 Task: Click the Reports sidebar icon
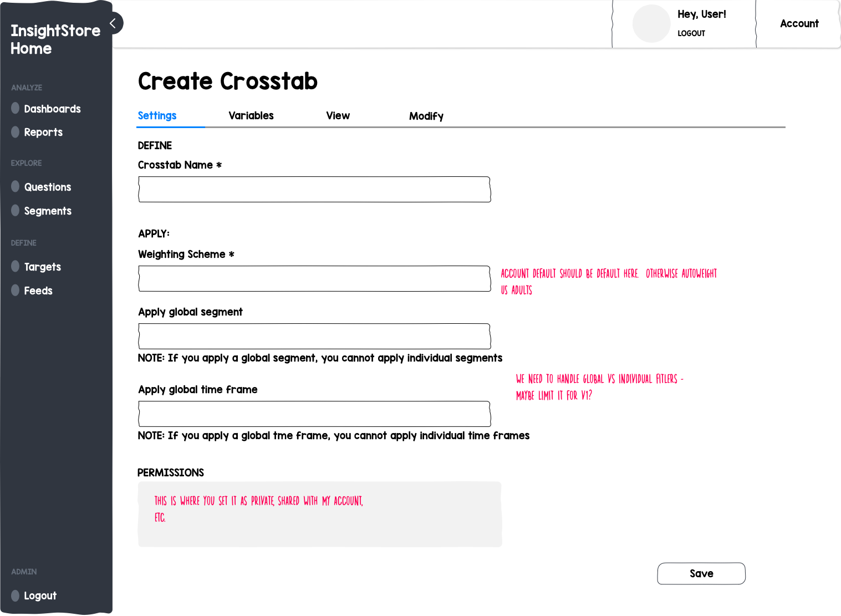(x=16, y=132)
